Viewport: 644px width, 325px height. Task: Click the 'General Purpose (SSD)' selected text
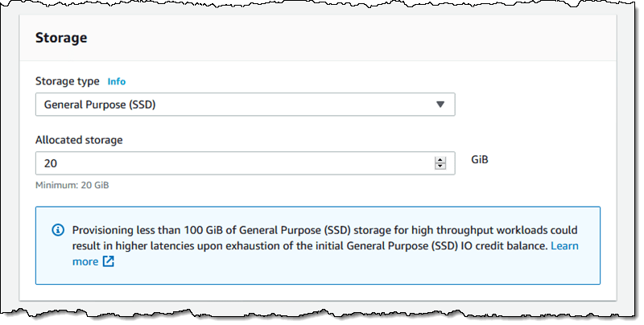(100, 105)
